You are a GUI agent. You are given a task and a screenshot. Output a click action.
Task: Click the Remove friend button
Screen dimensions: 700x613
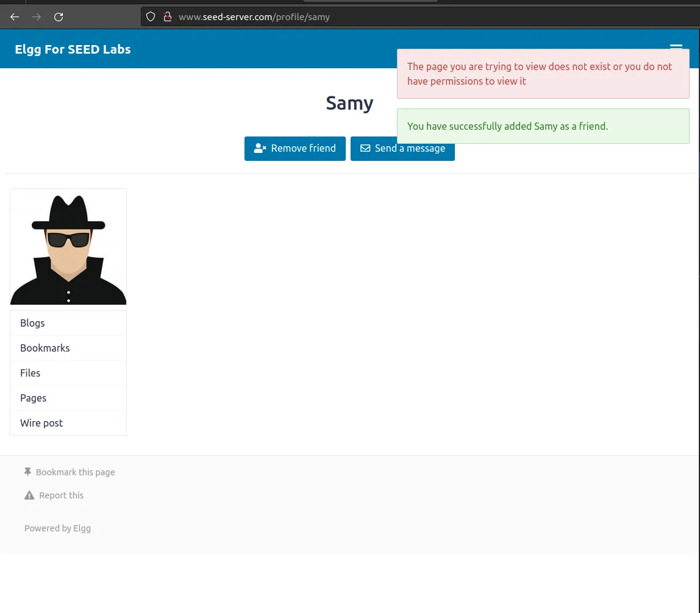tap(295, 149)
